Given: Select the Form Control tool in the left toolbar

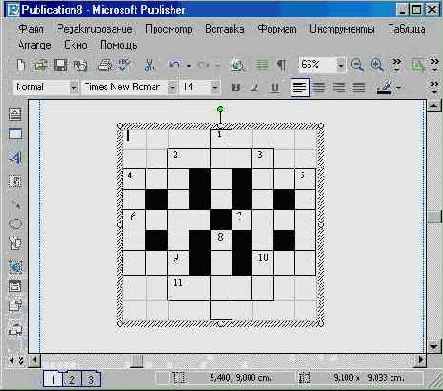Looking at the screenshot, I should [15, 286].
